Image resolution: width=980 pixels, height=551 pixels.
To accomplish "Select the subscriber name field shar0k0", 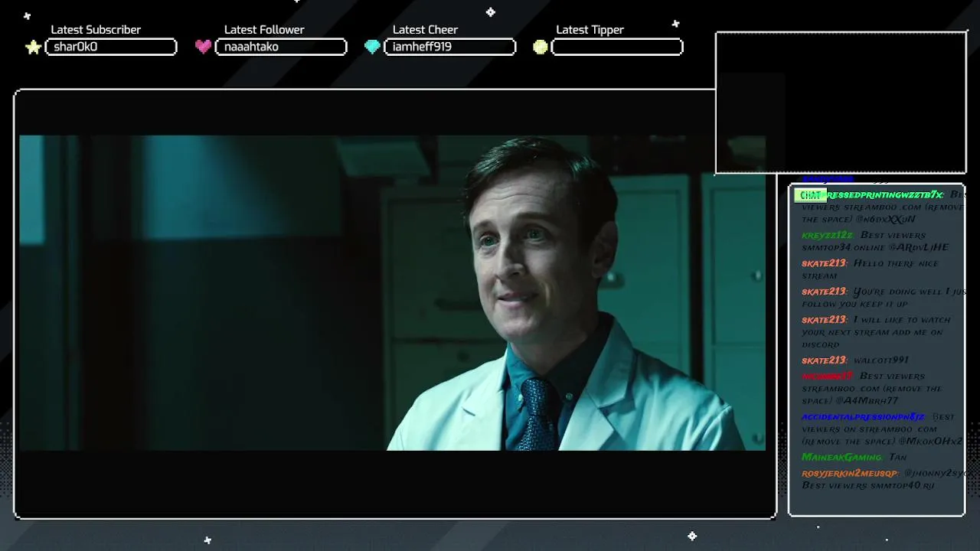I will [111, 47].
